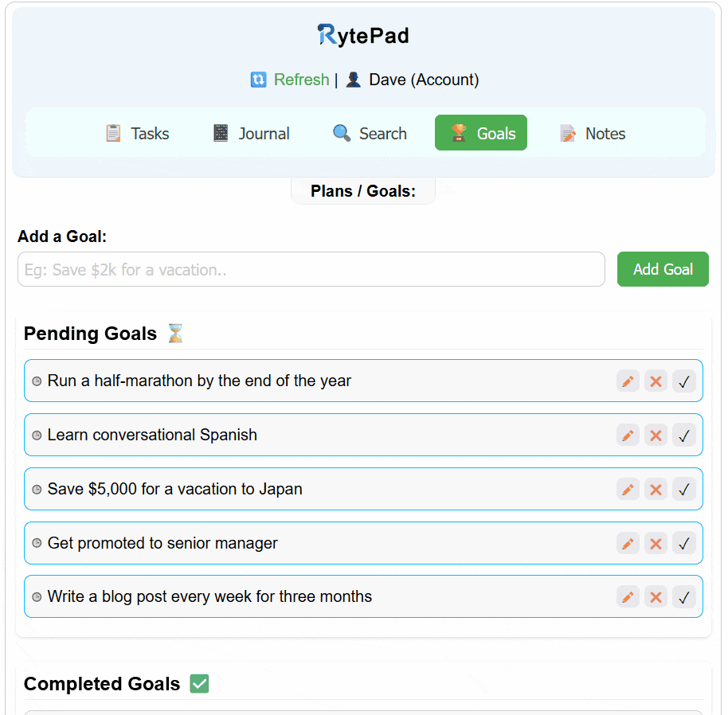Mark half-marathon goal as completed
This screenshot has height=715, width=728.
tap(684, 381)
